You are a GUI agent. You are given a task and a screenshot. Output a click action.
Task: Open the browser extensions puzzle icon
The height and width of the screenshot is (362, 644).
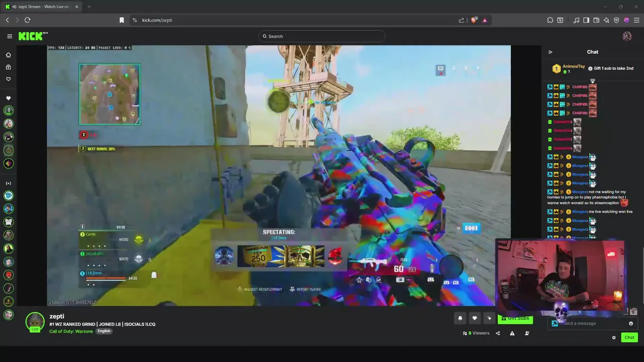[550, 20]
